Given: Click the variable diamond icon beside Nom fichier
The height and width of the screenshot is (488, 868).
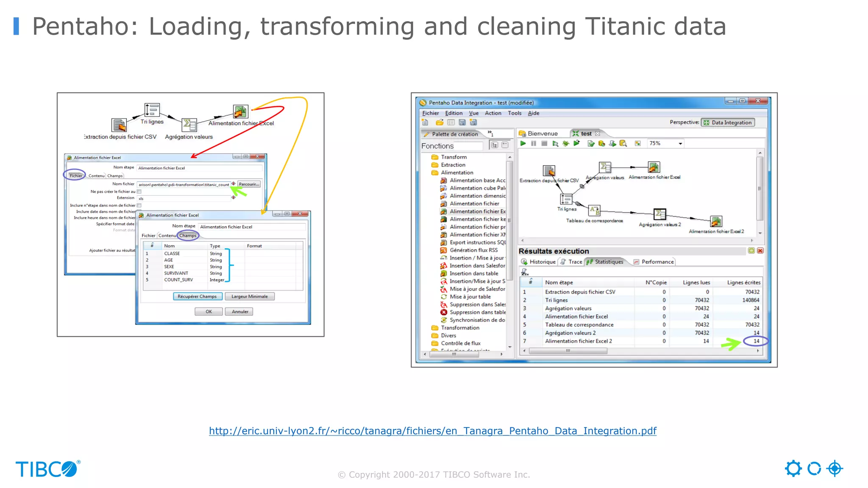Looking at the screenshot, I should point(233,183).
